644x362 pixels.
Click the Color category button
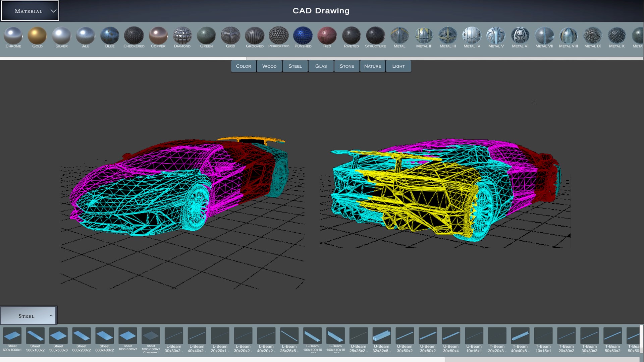pyautogui.click(x=244, y=66)
